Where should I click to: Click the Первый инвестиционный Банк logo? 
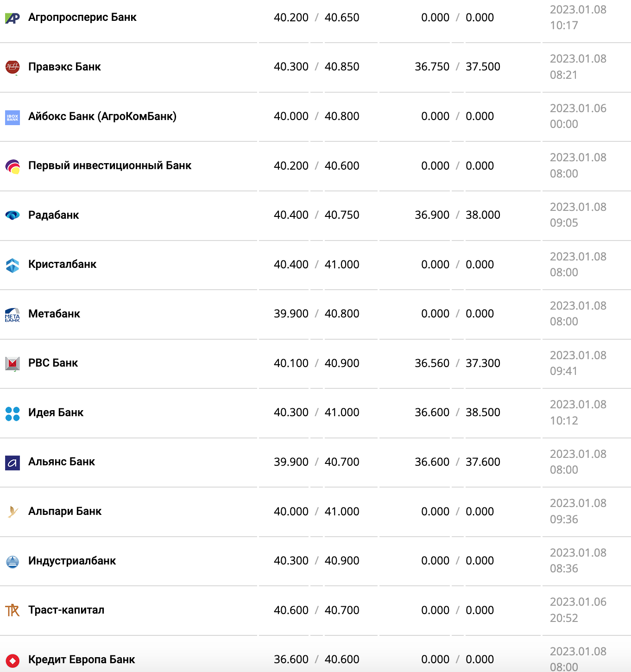pos(13,166)
